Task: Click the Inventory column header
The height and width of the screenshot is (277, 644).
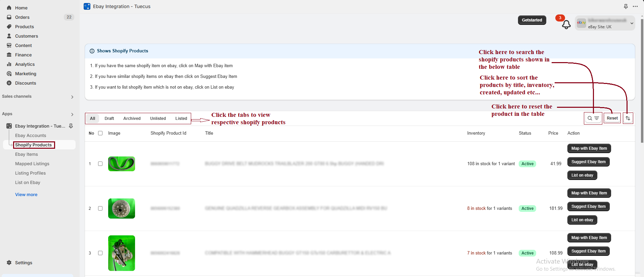Action: pyautogui.click(x=476, y=133)
